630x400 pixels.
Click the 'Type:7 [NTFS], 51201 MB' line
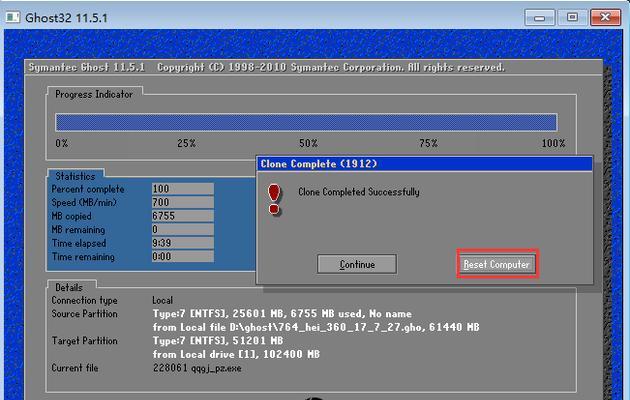[x=218, y=341]
